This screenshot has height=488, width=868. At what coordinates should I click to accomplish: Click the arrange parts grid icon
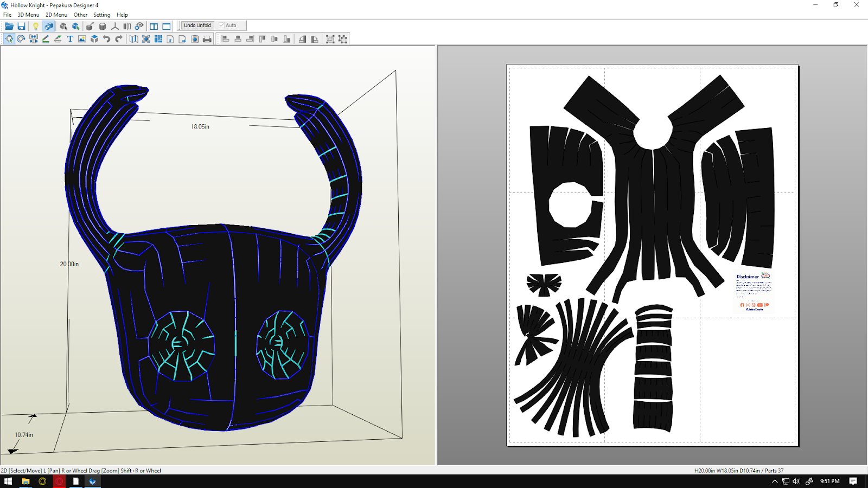(158, 39)
